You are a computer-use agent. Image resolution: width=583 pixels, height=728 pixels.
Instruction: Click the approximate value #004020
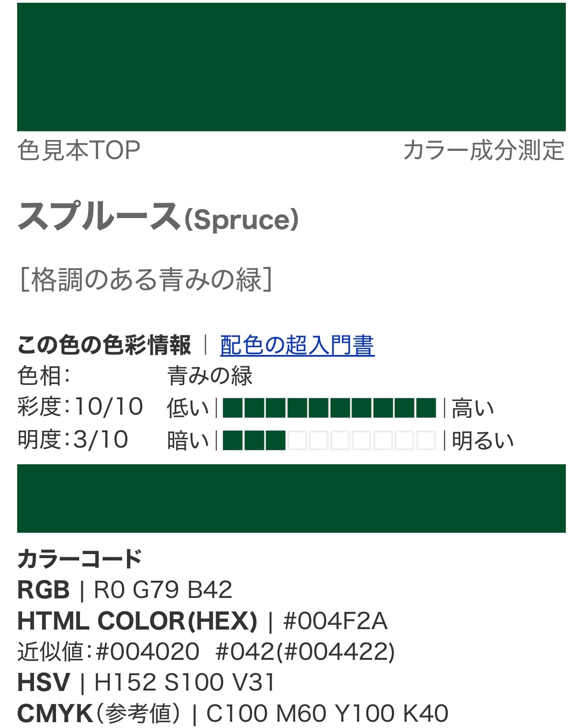[x=147, y=652]
